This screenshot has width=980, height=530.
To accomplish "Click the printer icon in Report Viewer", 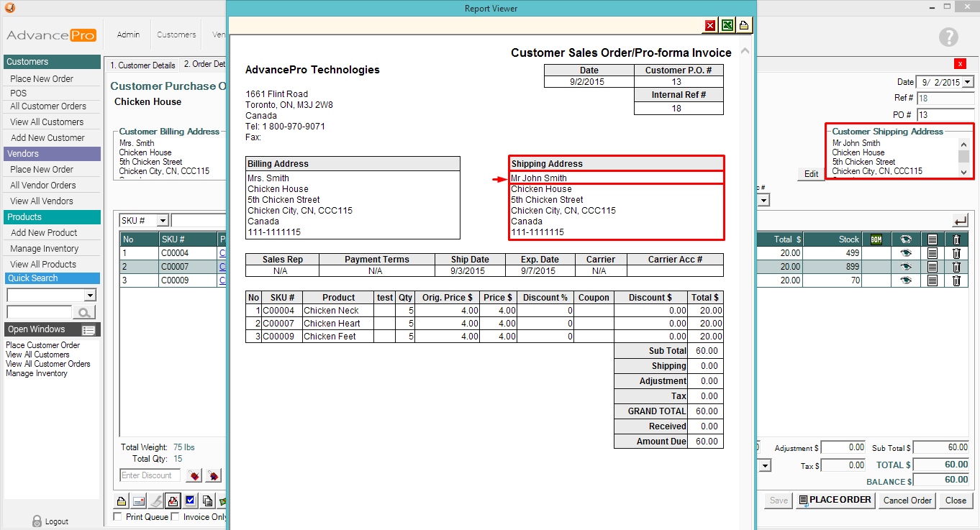I will click(744, 25).
